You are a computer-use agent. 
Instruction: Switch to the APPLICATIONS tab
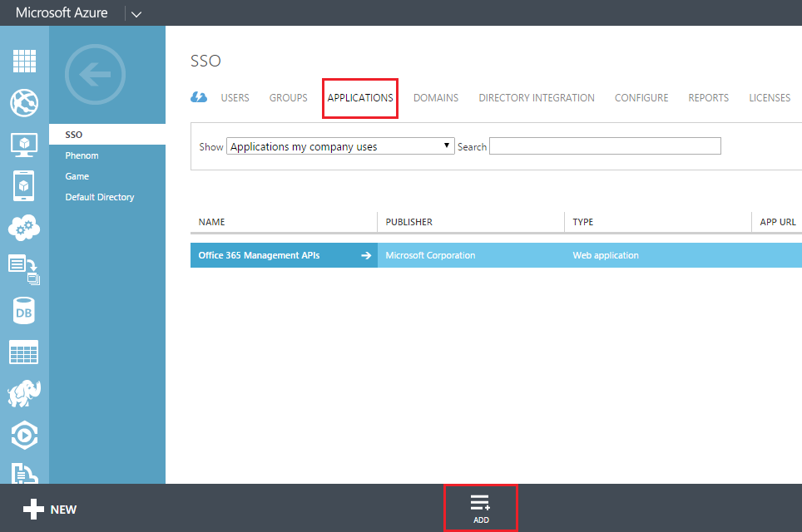click(x=360, y=97)
